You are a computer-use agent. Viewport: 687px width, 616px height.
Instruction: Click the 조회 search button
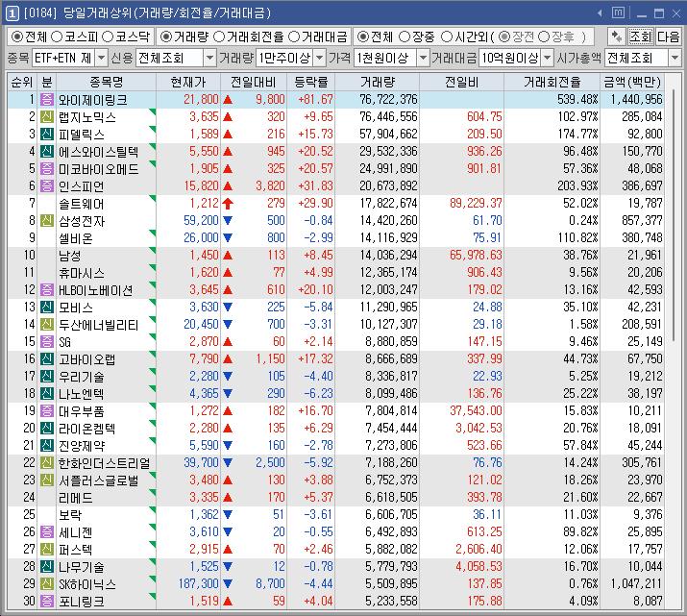[641, 37]
